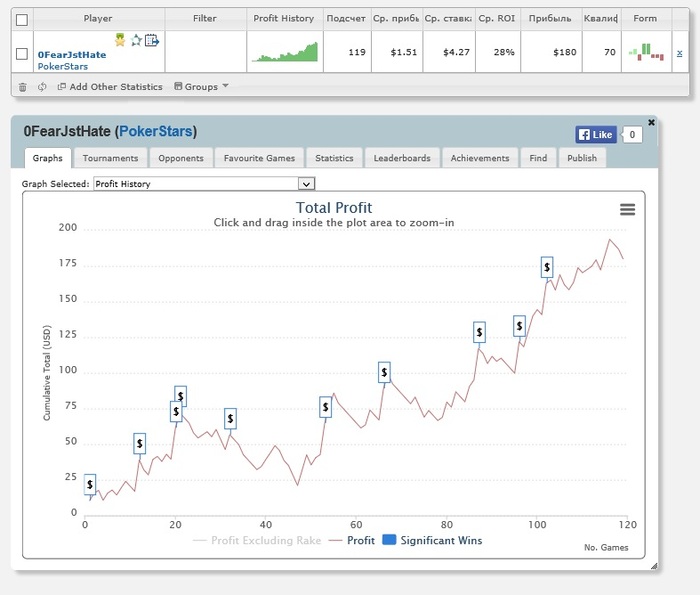Click the trash delete icon in table footer
The image size is (700, 595).
click(x=22, y=87)
